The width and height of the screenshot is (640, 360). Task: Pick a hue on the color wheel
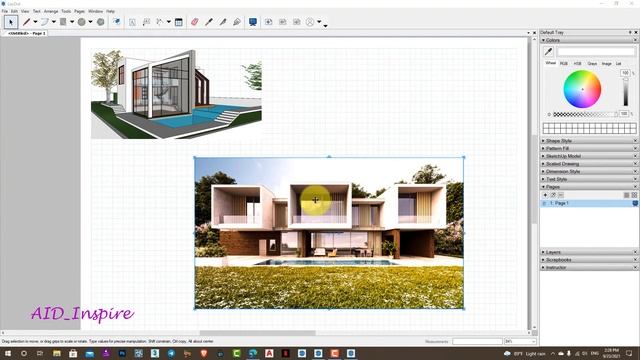[582, 89]
